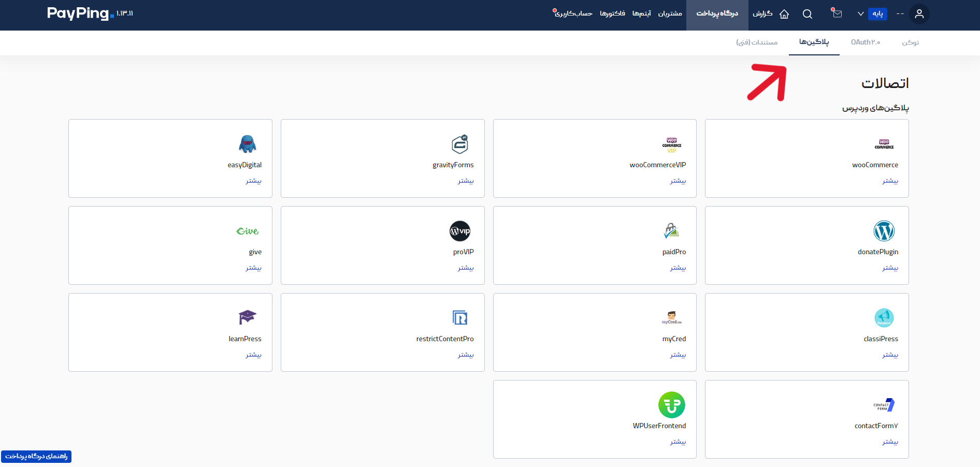Screen dimensions: 980x467
Task: Switch to the توکن tab
Action: tap(911, 42)
